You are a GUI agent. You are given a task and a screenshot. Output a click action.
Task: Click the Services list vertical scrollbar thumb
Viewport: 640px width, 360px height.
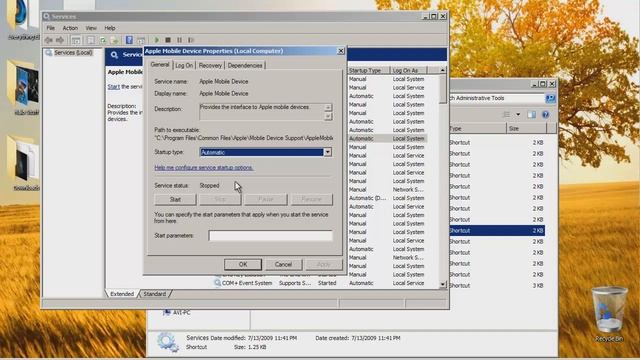point(442,89)
